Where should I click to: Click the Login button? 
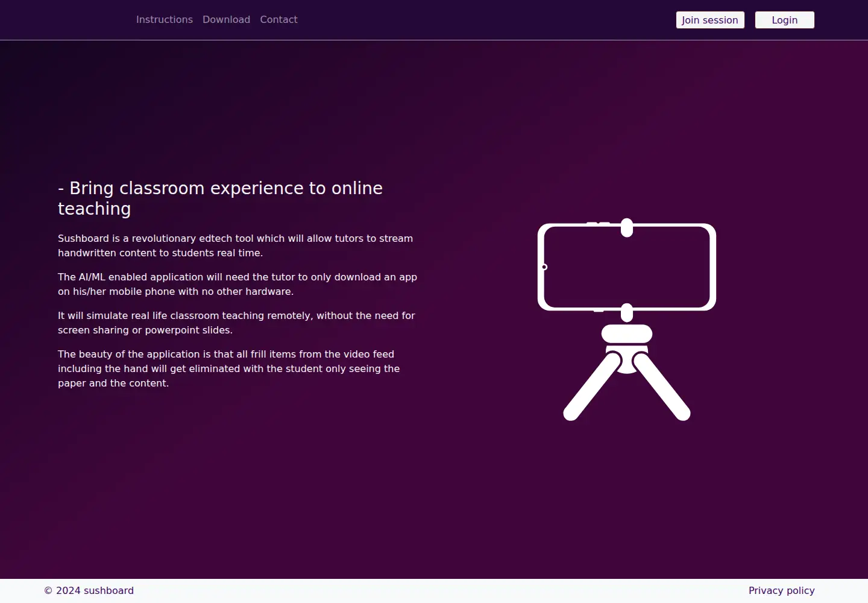[x=785, y=20]
